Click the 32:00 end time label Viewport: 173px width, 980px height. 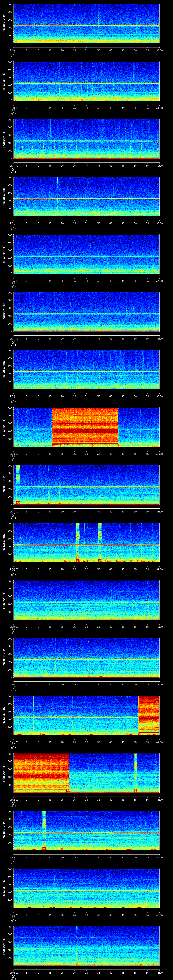tap(159, 166)
